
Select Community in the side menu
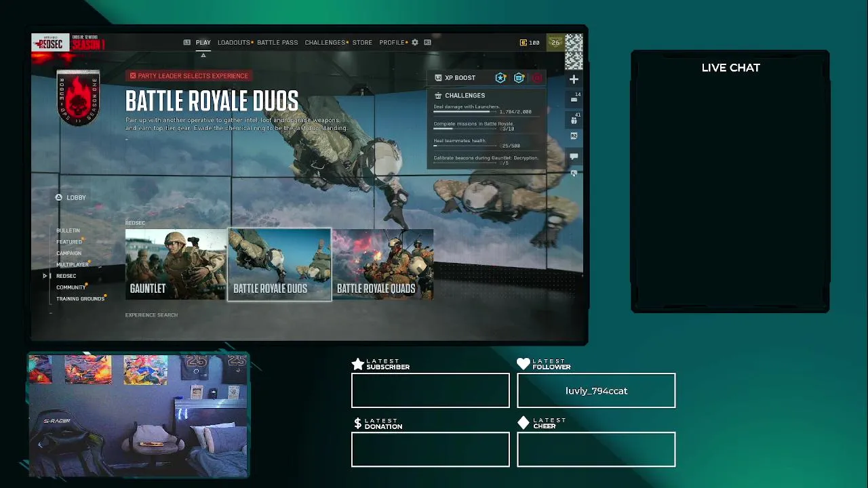[71, 287]
